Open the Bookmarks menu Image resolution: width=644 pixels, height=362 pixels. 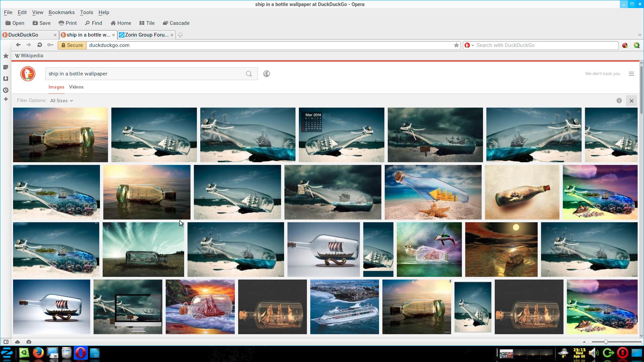pos(61,12)
